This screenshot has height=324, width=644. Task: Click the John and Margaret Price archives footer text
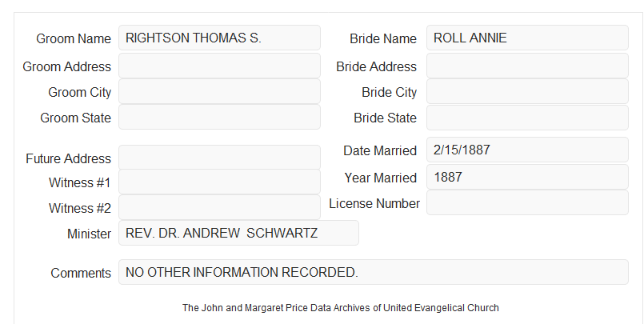tap(341, 308)
